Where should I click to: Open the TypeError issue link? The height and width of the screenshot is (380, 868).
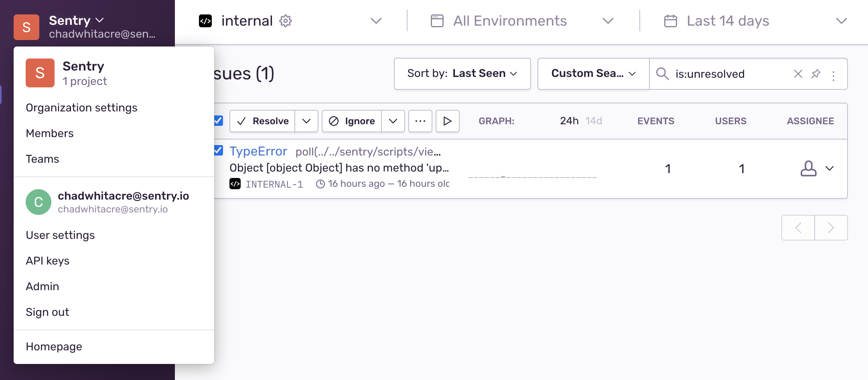coord(258,152)
